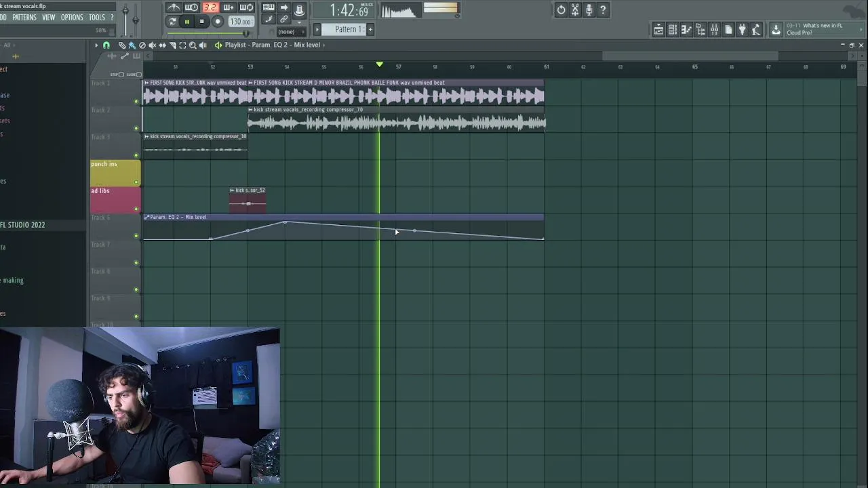The width and height of the screenshot is (868, 488).
Task: Click the 130.000 tempo field
Action: [241, 21]
